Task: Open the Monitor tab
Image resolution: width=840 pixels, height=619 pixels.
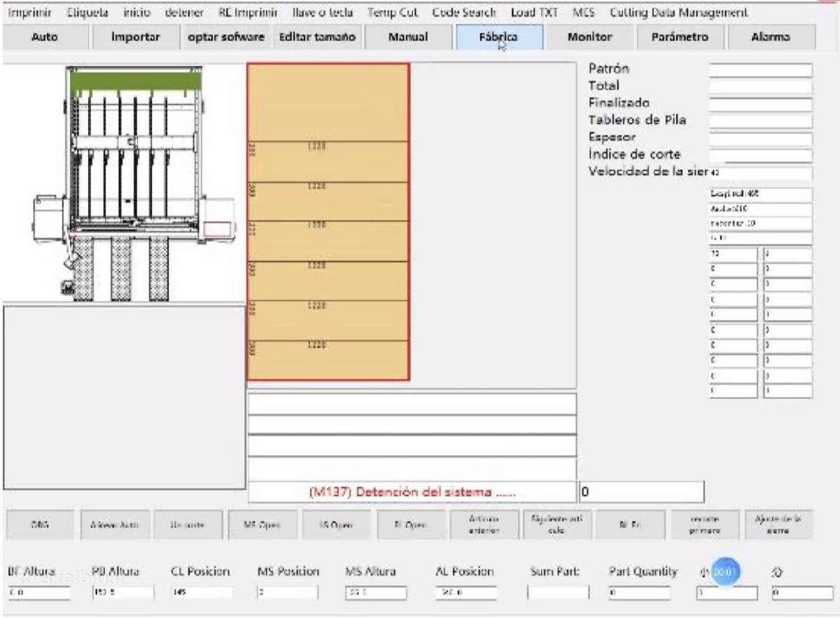Action: coord(589,37)
